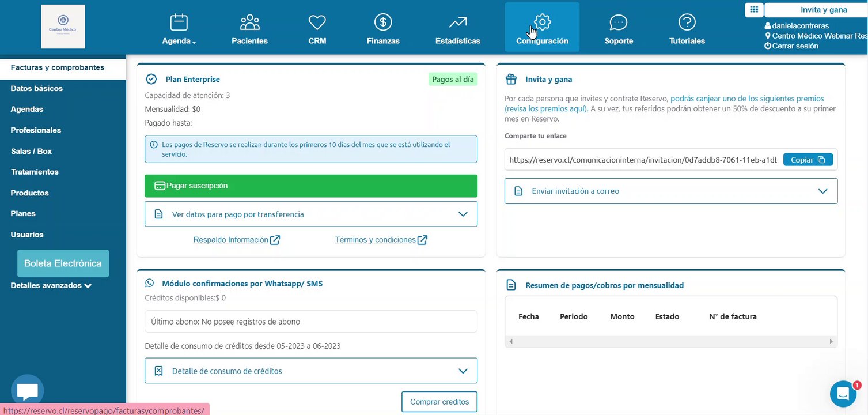
Task: Click the Invita y gana gift icon
Action: 511,79
